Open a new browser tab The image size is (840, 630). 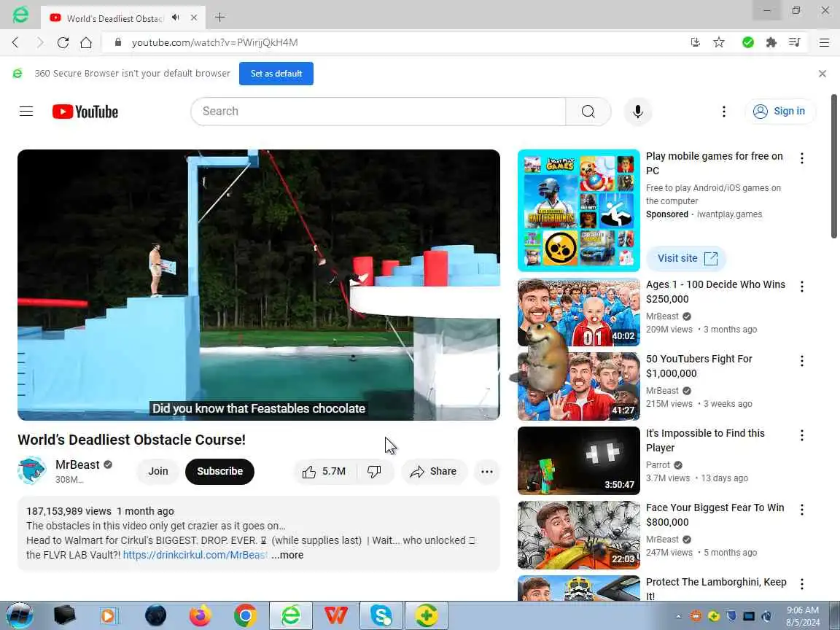219,17
